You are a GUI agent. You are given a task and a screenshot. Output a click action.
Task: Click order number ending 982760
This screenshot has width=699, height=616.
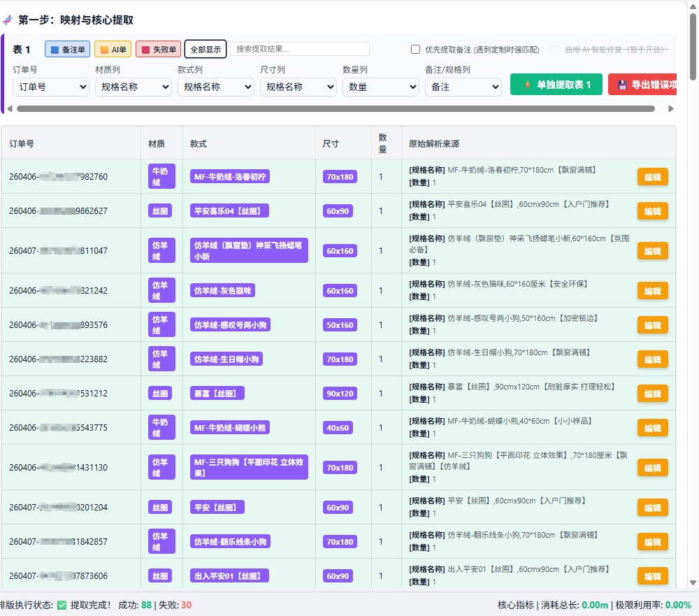click(x=59, y=177)
